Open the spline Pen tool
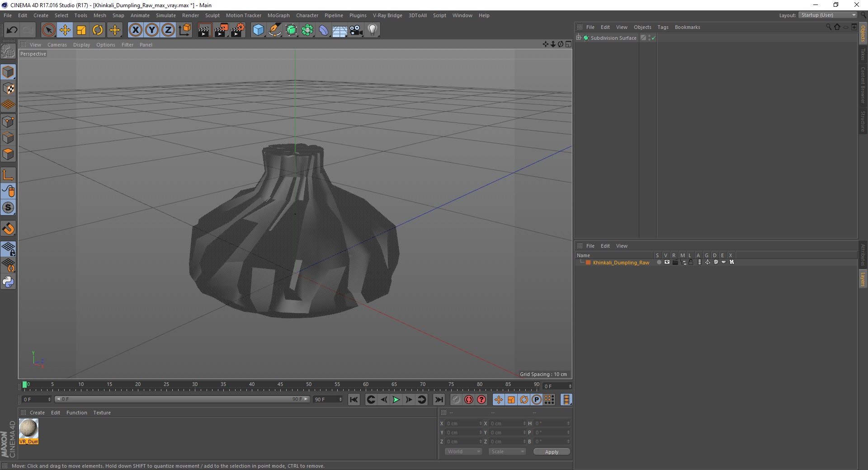 (x=275, y=30)
